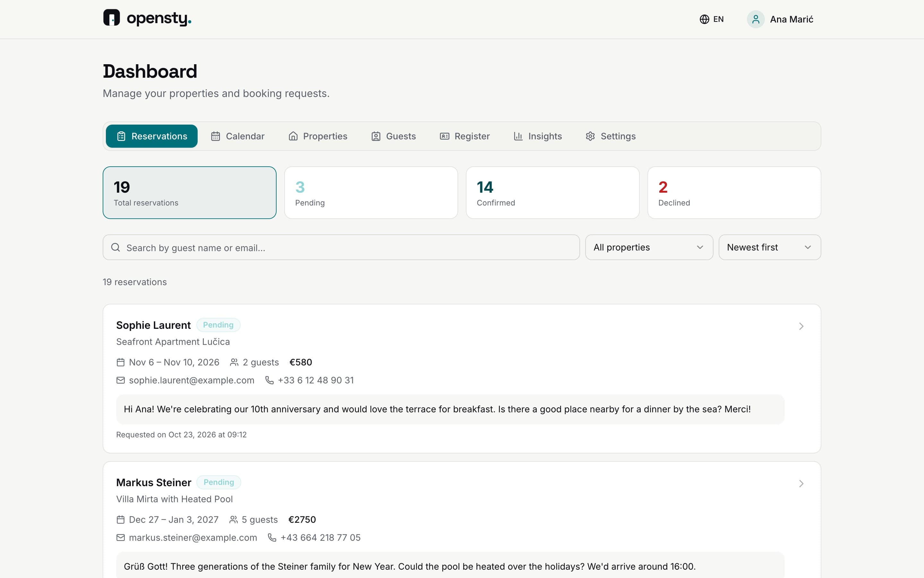Open Ana Marić user avatar icon
Image resolution: width=924 pixels, height=578 pixels.
coord(755,19)
